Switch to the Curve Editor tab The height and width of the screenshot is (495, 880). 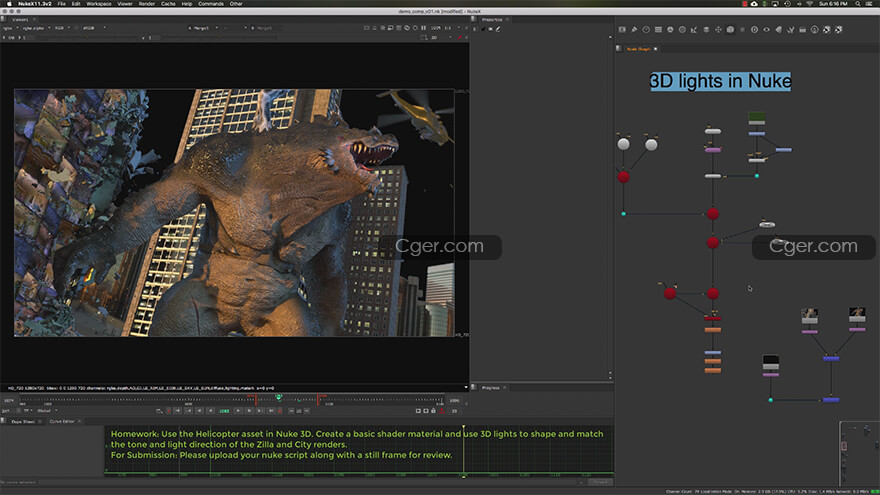coord(62,421)
